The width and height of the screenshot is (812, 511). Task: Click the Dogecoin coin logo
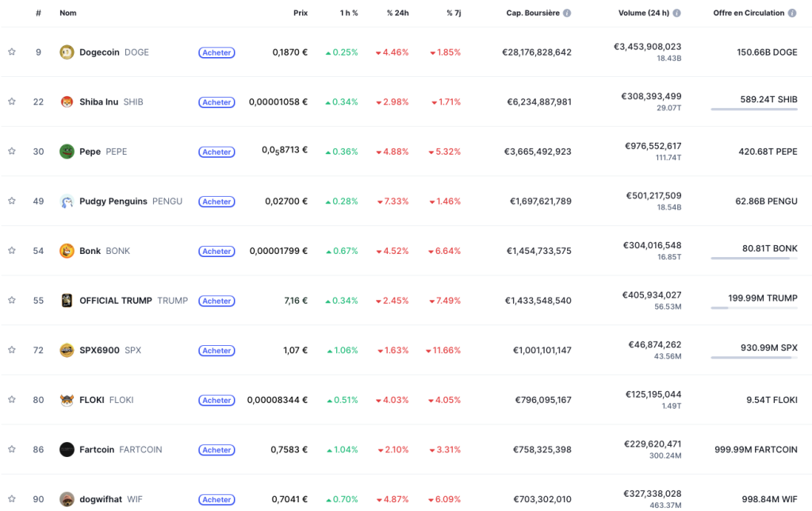(x=67, y=52)
